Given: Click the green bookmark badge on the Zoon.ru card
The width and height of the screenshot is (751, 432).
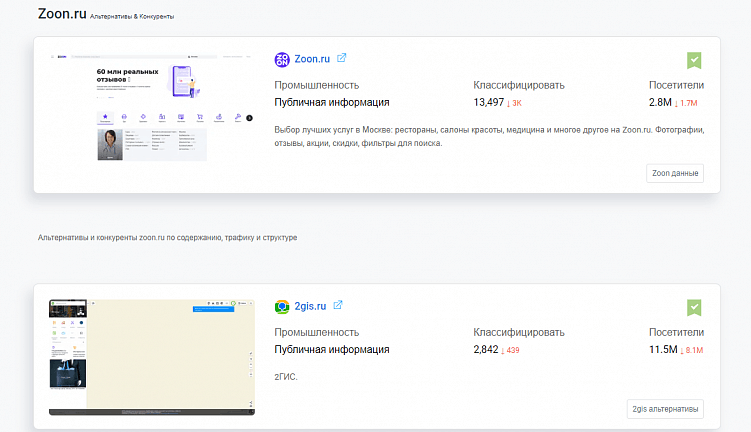Looking at the screenshot, I should click(x=694, y=60).
